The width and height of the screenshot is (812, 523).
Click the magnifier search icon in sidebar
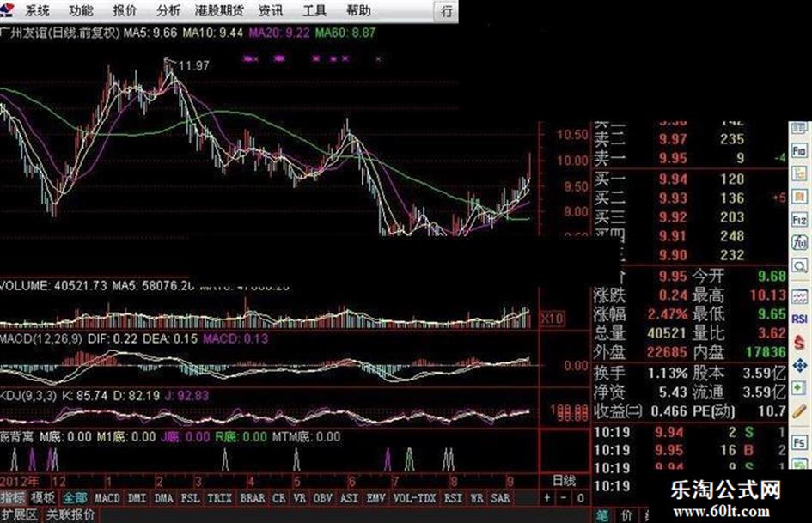point(799,266)
